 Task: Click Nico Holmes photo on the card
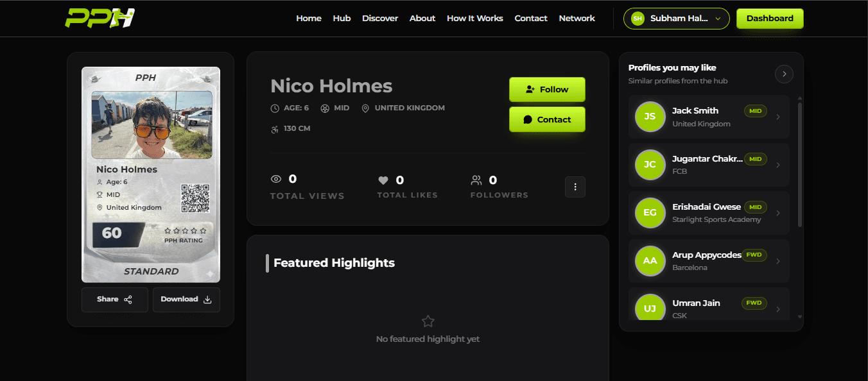click(x=152, y=124)
